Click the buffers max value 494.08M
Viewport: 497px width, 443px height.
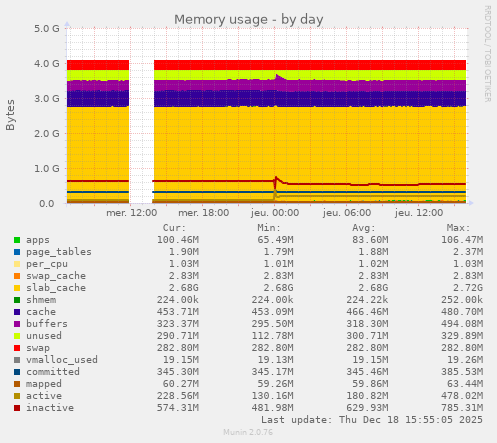click(x=462, y=324)
